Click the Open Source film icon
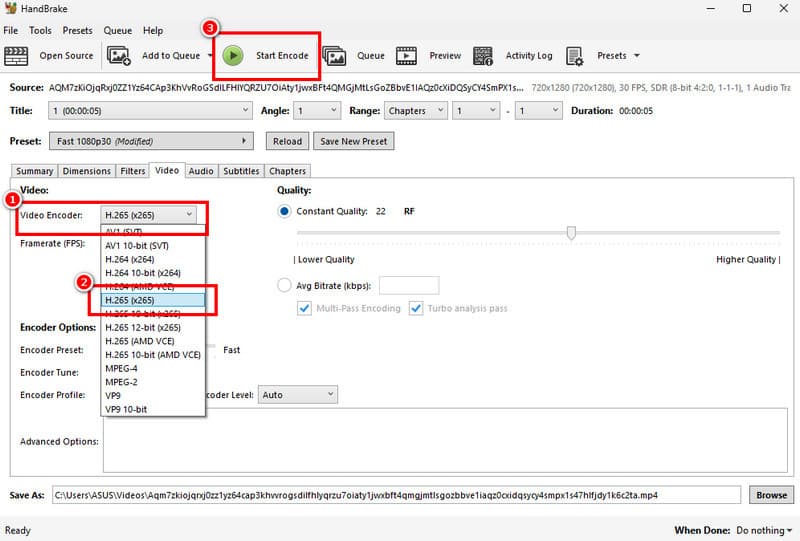 point(17,56)
